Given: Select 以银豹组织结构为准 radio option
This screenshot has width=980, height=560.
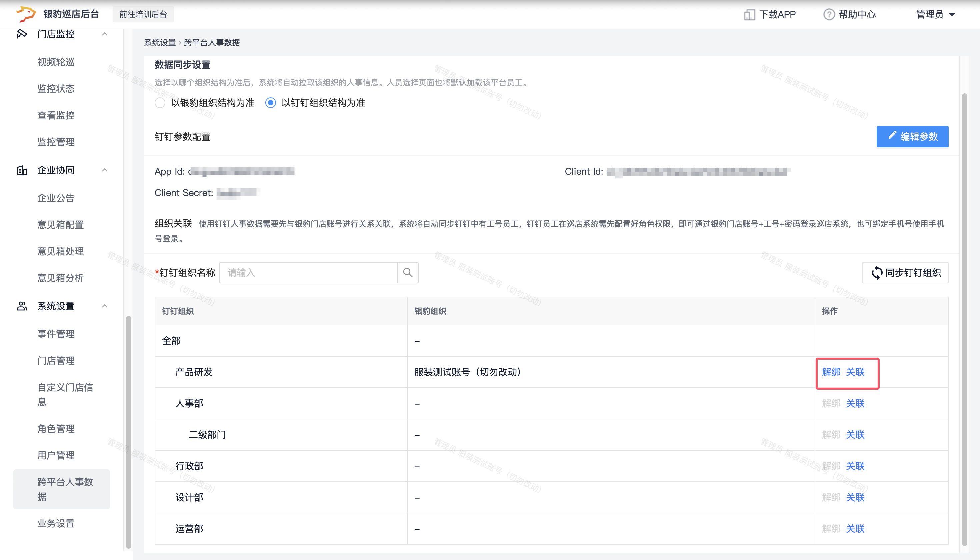Looking at the screenshot, I should click(x=160, y=103).
